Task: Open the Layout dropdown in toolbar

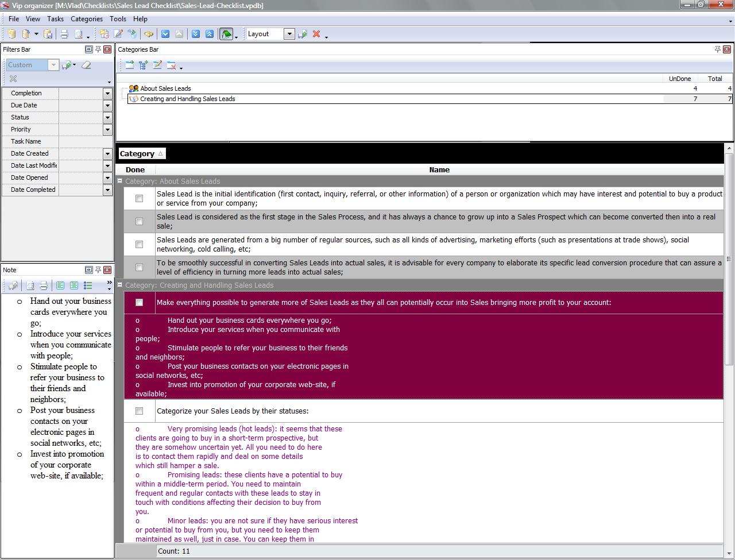Action: coord(289,34)
